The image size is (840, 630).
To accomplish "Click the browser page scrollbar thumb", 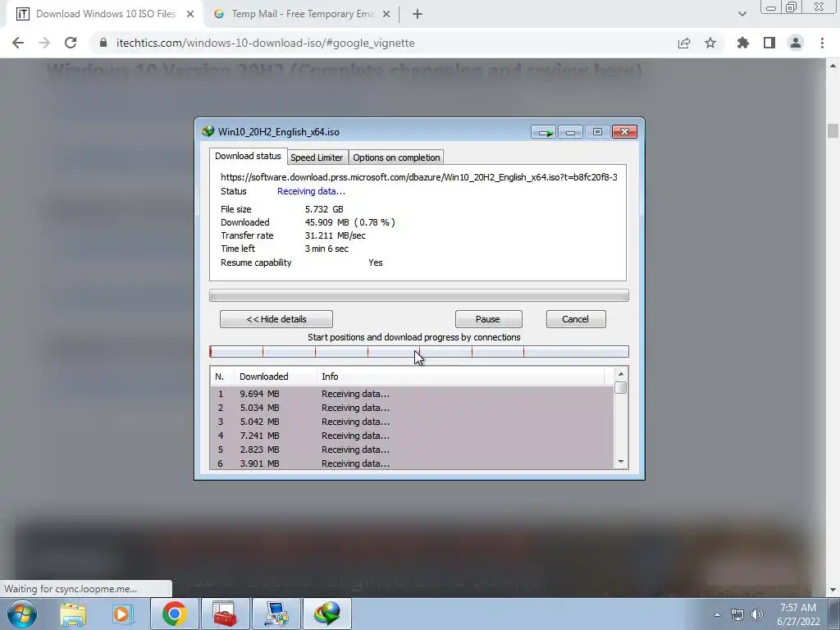I will [833, 130].
